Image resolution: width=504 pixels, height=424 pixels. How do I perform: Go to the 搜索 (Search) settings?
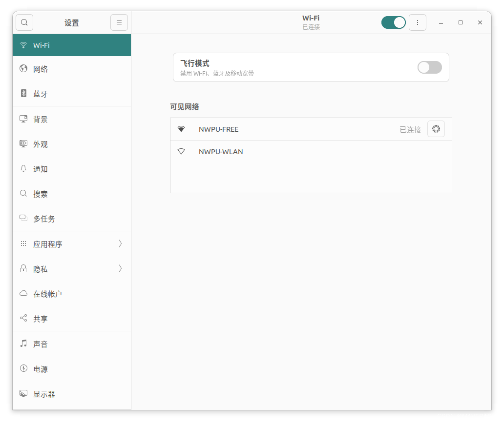(x=72, y=194)
